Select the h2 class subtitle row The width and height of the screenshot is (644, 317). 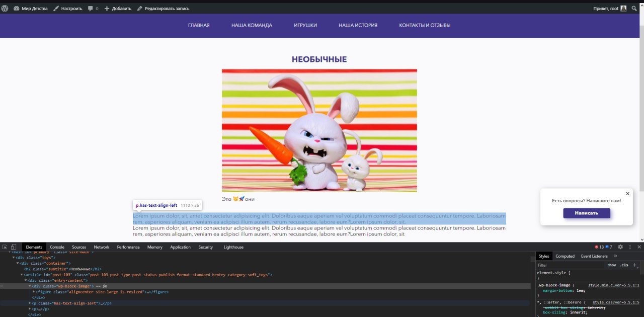pyautogui.click(x=63, y=269)
